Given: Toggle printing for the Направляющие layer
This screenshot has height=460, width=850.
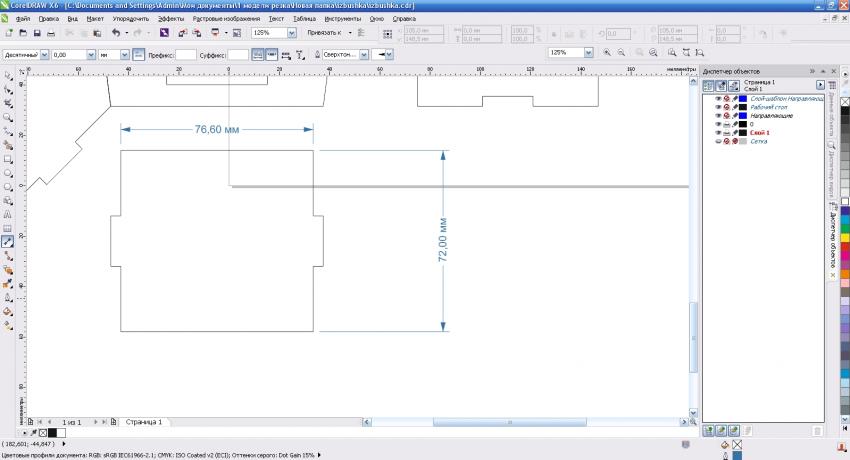Looking at the screenshot, I should point(726,115).
